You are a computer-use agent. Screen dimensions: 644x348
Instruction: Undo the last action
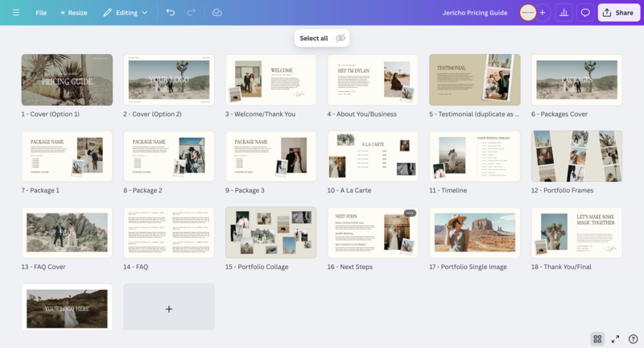pyautogui.click(x=171, y=13)
